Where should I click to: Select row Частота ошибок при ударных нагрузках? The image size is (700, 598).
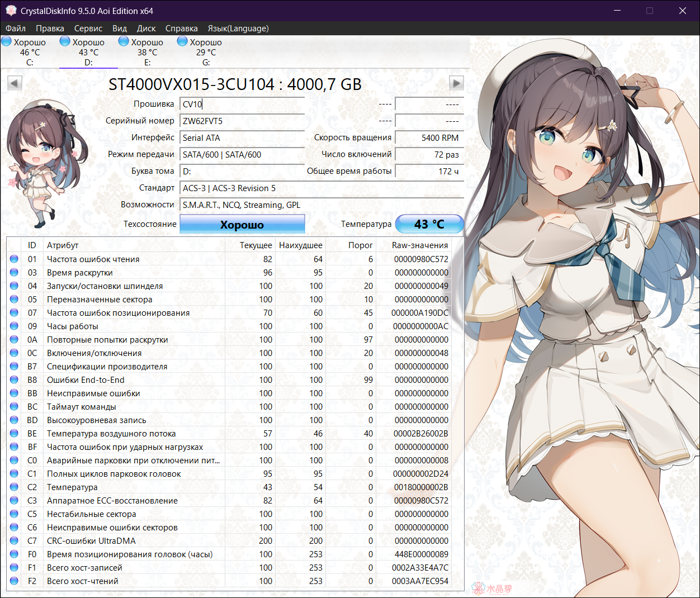tap(229, 447)
